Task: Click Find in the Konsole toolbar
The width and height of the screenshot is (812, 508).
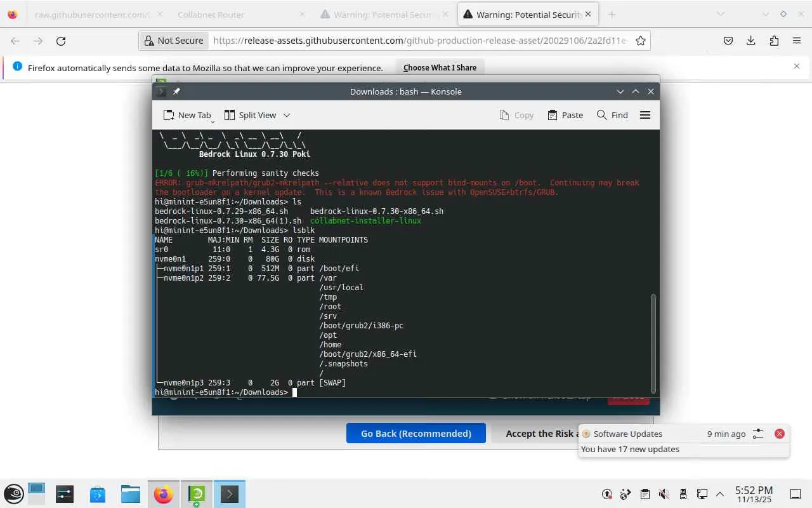Action: (612, 115)
